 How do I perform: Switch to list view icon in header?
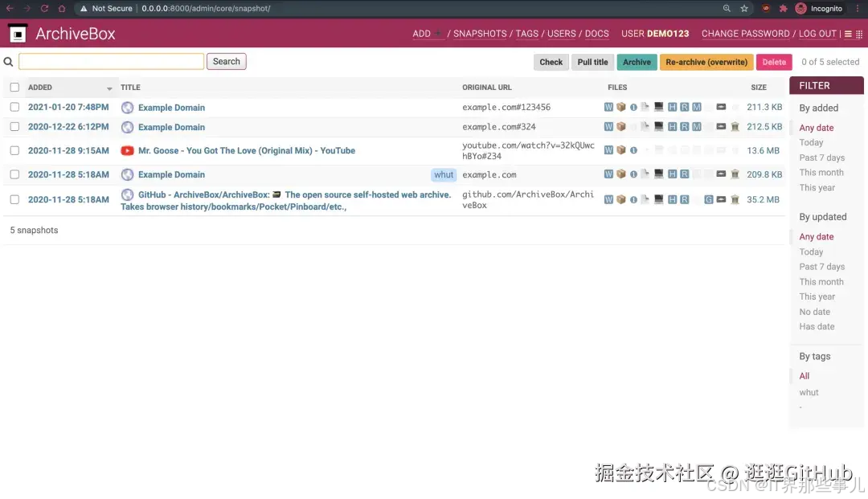(x=848, y=34)
